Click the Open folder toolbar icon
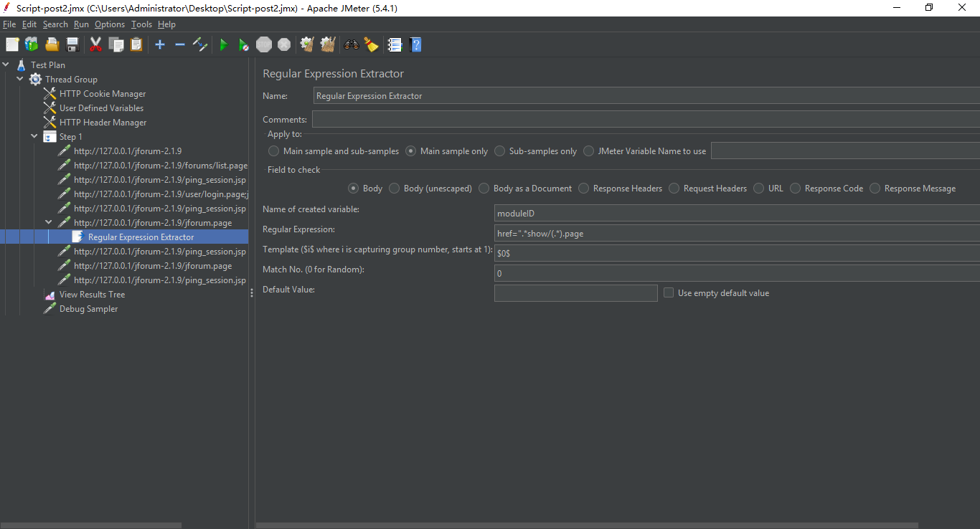980x529 pixels. coord(52,44)
